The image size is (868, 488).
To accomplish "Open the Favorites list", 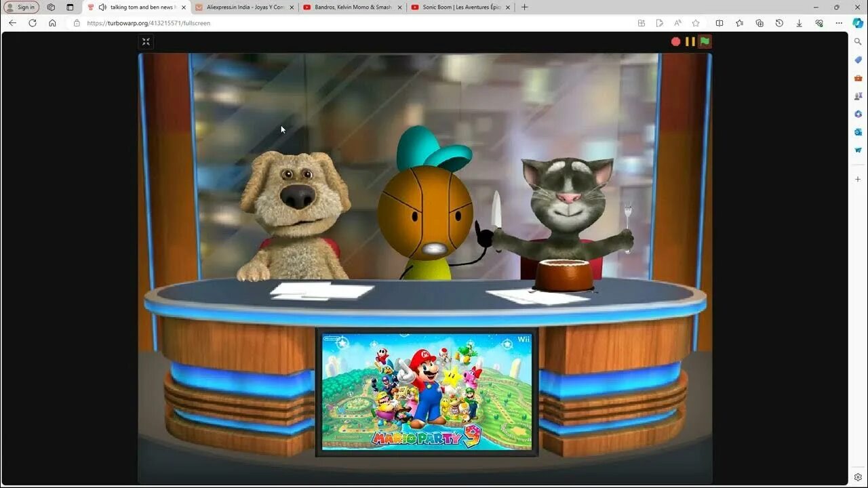I will 739,23.
